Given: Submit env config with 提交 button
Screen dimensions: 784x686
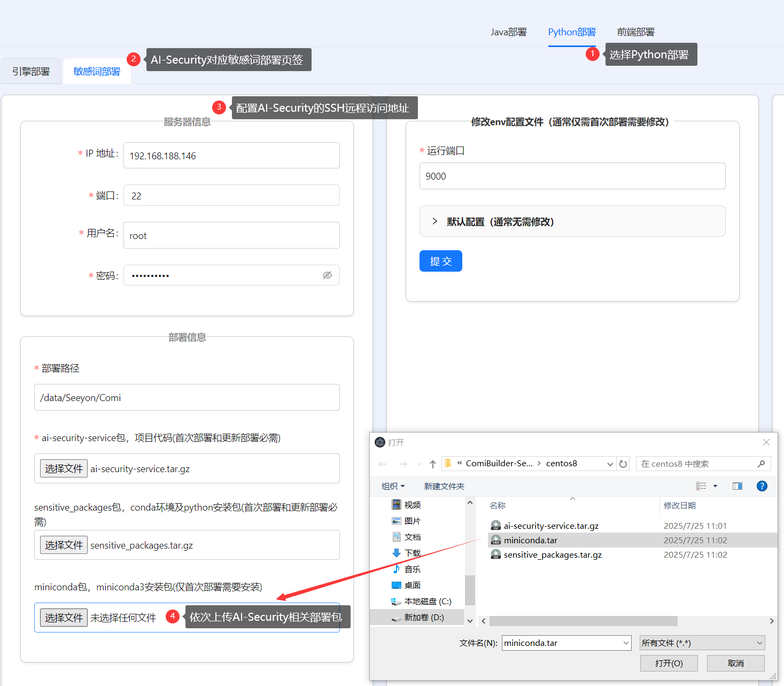Looking at the screenshot, I should pyautogui.click(x=441, y=261).
